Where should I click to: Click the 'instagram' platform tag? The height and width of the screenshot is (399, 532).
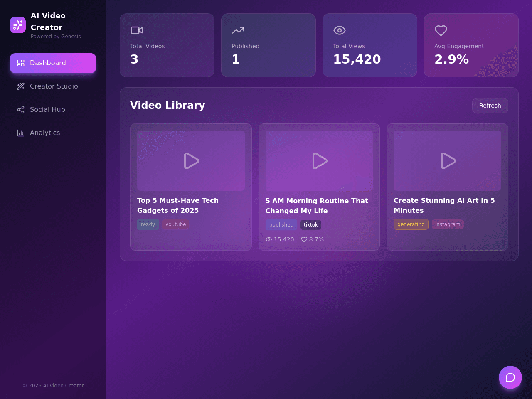click(448, 224)
